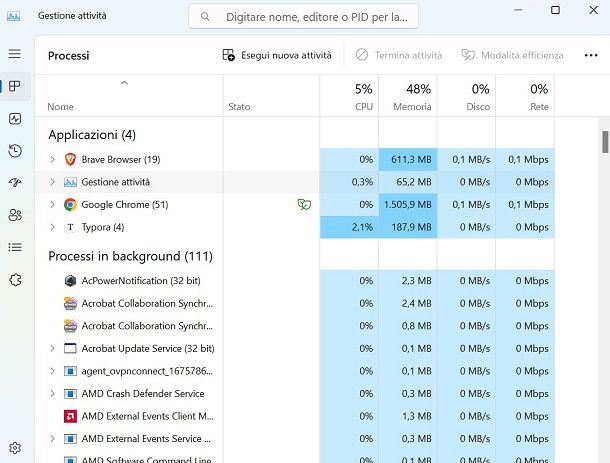
Task: Click the Applicazioni (4) group heading
Action: click(92, 135)
